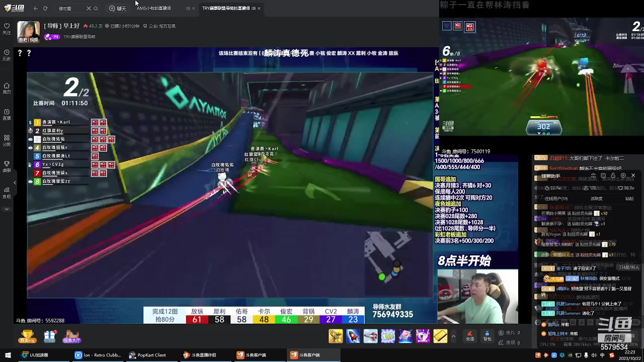The image size is (644, 362).
Task: Refresh the page with the reload icon
Action: coord(45,8)
